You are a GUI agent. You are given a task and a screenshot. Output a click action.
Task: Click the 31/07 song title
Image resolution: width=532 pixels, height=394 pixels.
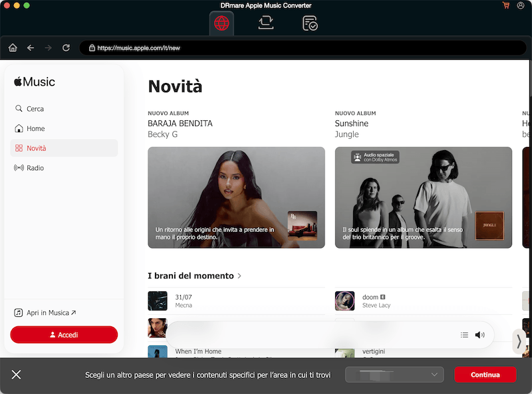point(184,297)
